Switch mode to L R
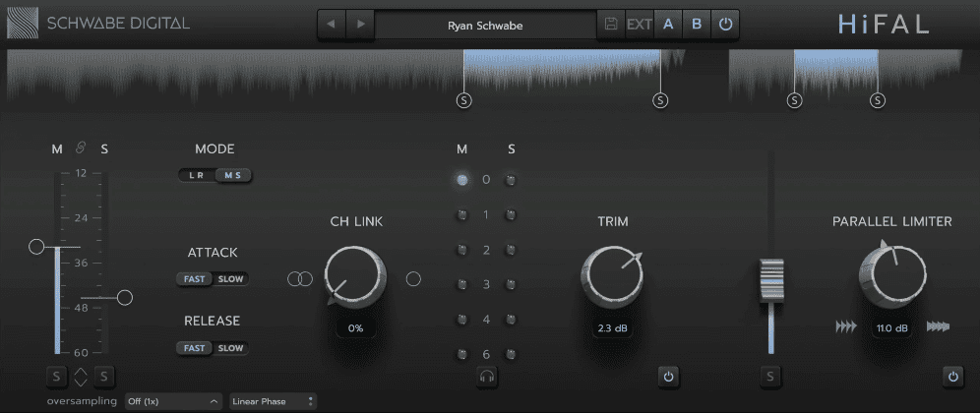980x413 pixels. click(x=196, y=176)
